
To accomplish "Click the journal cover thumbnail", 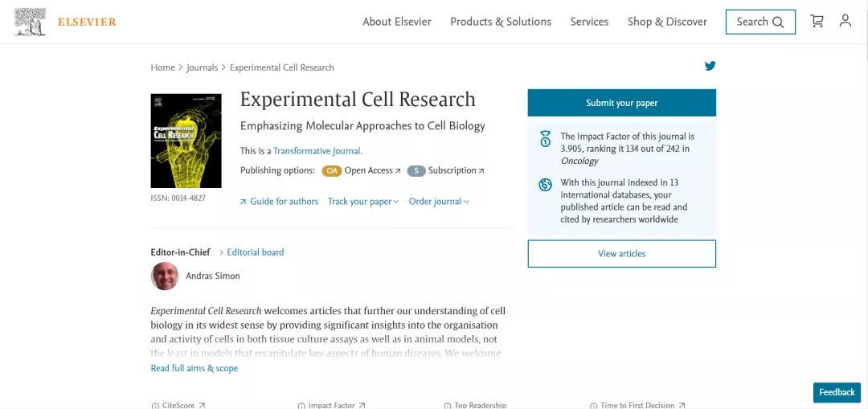I will pyautogui.click(x=186, y=141).
